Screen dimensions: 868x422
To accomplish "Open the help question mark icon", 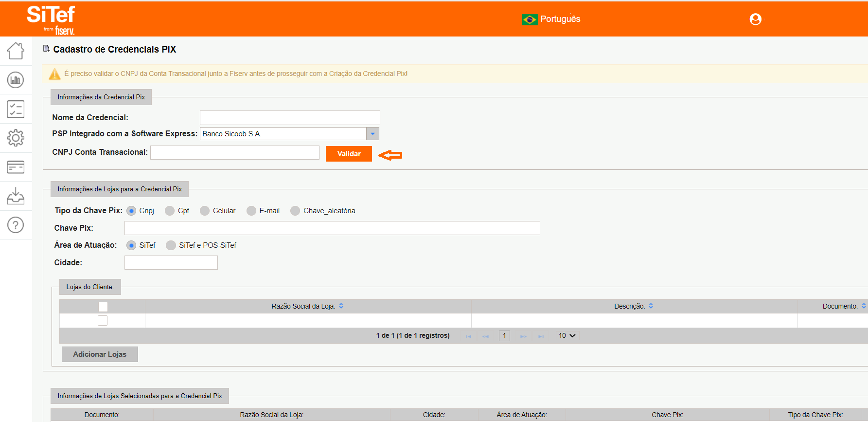I will pyautogui.click(x=16, y=225).
